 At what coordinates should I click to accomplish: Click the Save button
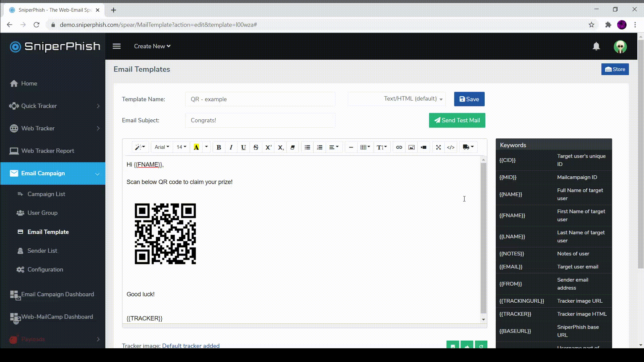[x=469, y=99]
